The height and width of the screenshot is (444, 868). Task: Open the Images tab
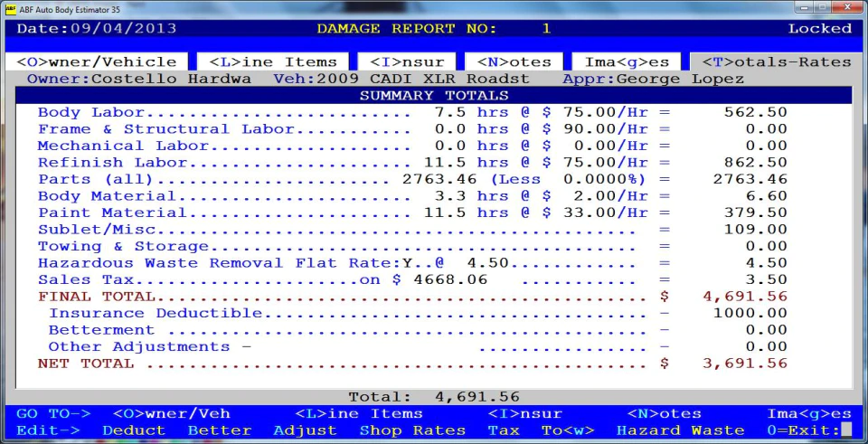[626, 61]
